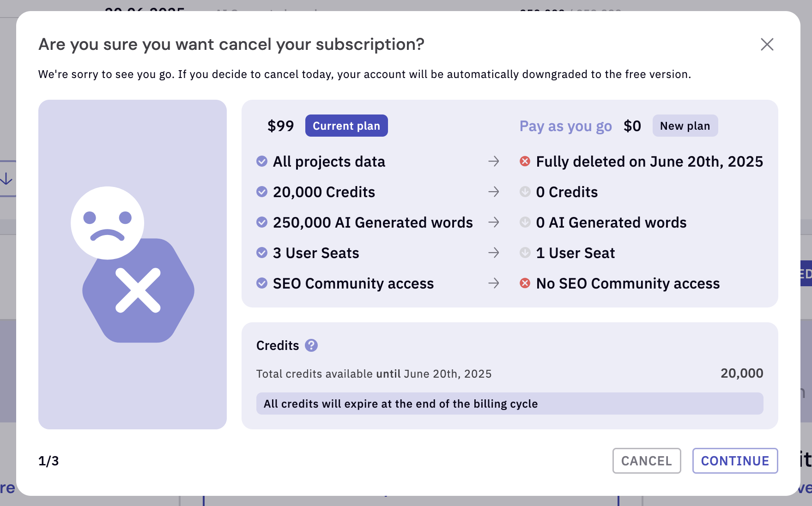Click the credits expiry notice bar
Screen dimensions: 812x506
click(509, 404)
